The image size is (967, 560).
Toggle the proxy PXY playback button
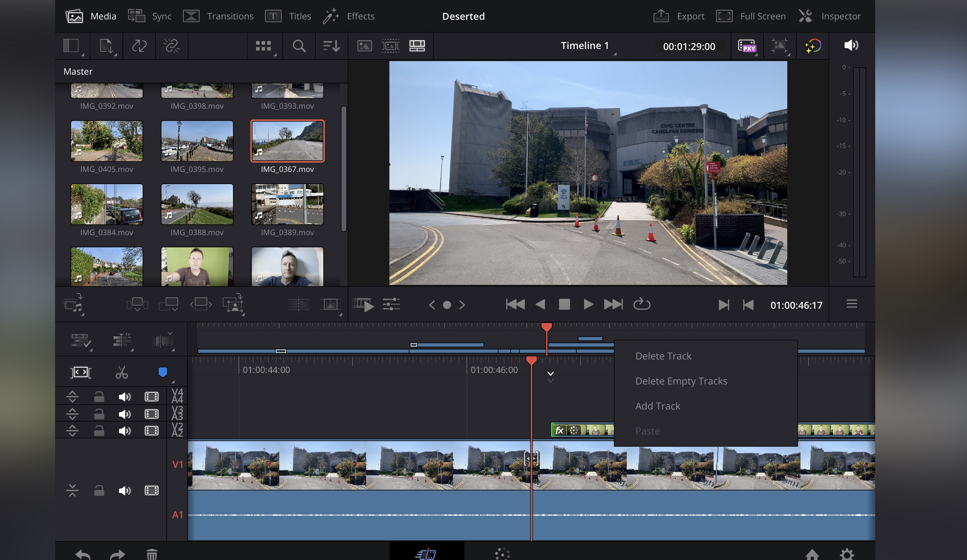(747, 46)
